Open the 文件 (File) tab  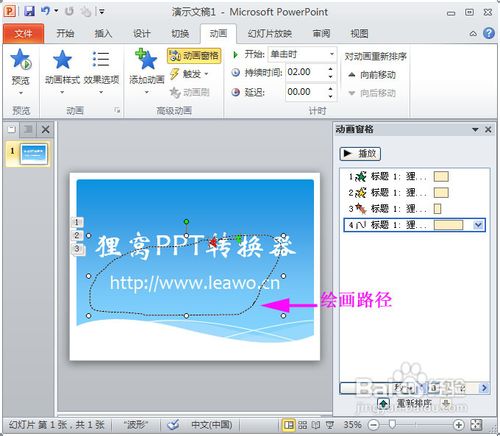click(x=23, y=33)
